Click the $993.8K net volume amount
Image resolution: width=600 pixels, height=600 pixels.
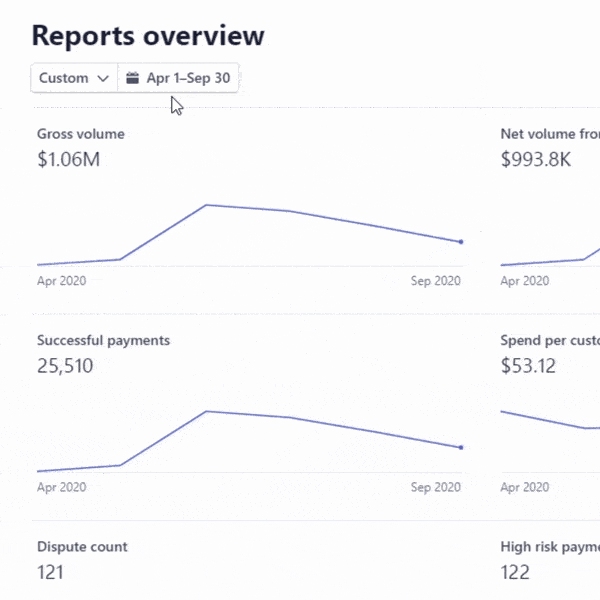[535, 159]
